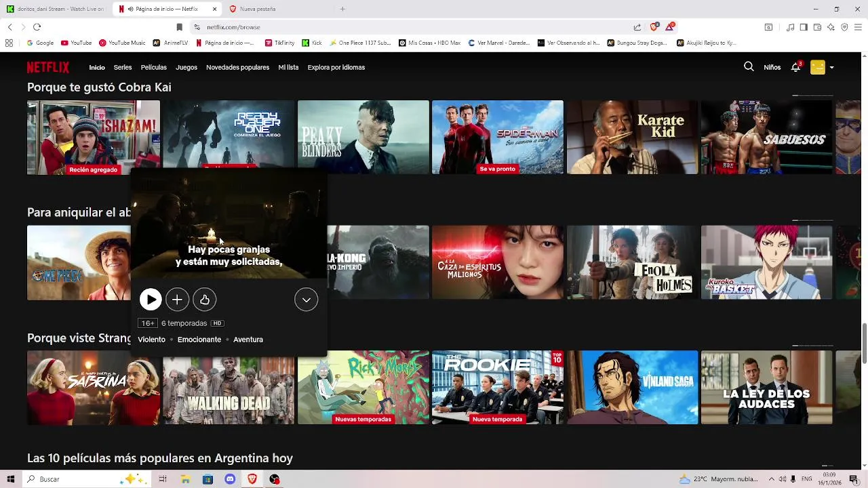Select the Ready Player One thumbnail
This screenshot has height=488, width=868.
pos(229,134)
